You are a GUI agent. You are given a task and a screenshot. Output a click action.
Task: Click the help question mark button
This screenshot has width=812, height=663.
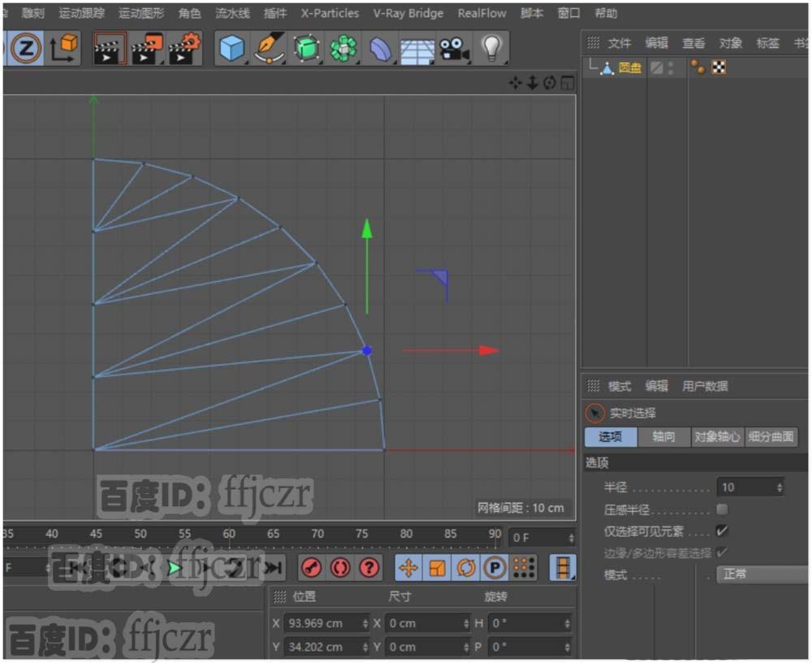pos(368,569)
